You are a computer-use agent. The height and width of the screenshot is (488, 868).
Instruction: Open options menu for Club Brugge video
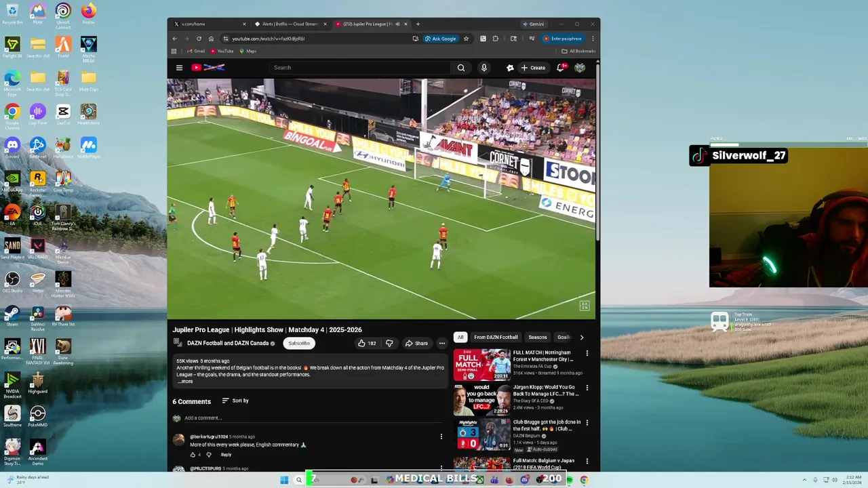coord(587,422)
